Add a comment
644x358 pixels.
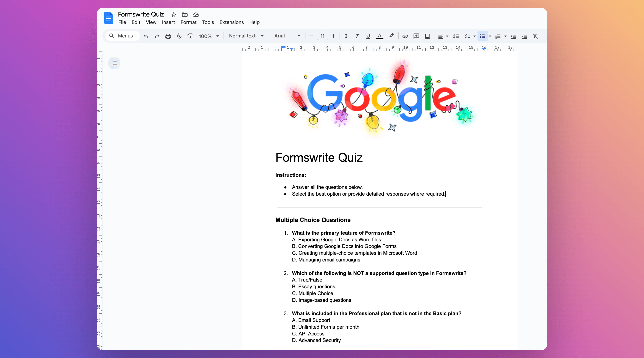416,36
